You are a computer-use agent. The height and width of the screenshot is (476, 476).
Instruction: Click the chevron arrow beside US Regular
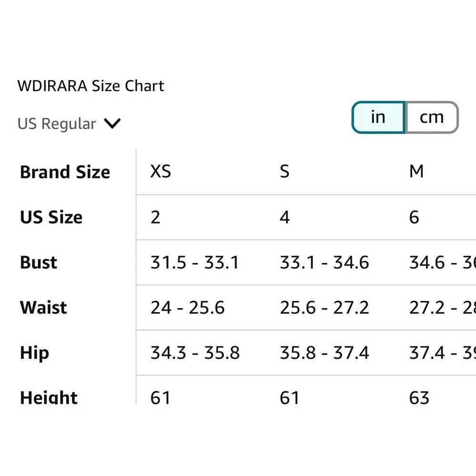click(x=112, y=124)
